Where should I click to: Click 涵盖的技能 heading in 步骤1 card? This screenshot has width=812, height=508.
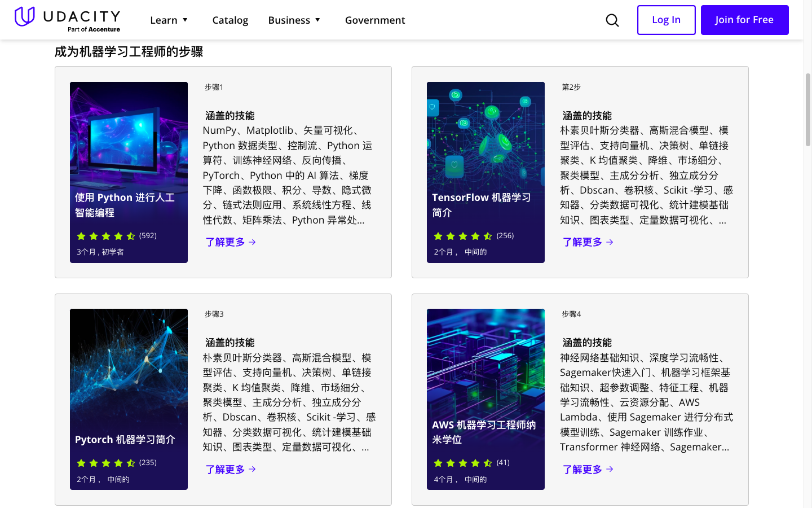coord(230,116)
